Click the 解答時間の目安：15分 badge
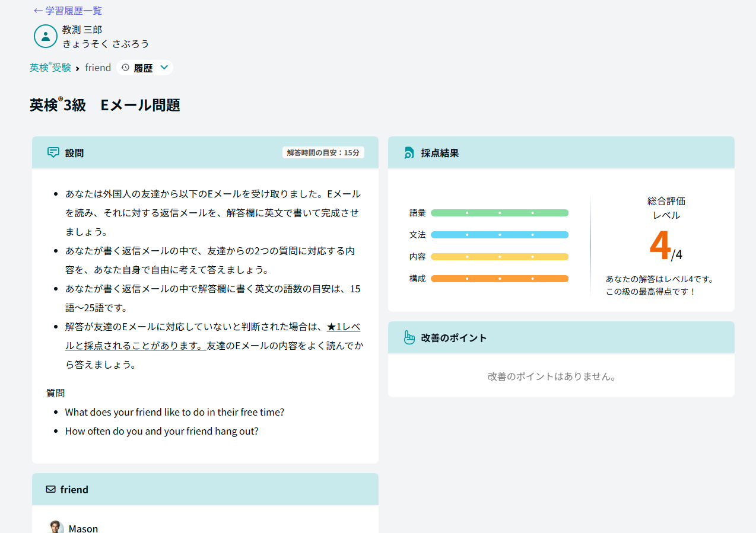This screenshot has width=756, height=533. [x=323, y=152]
